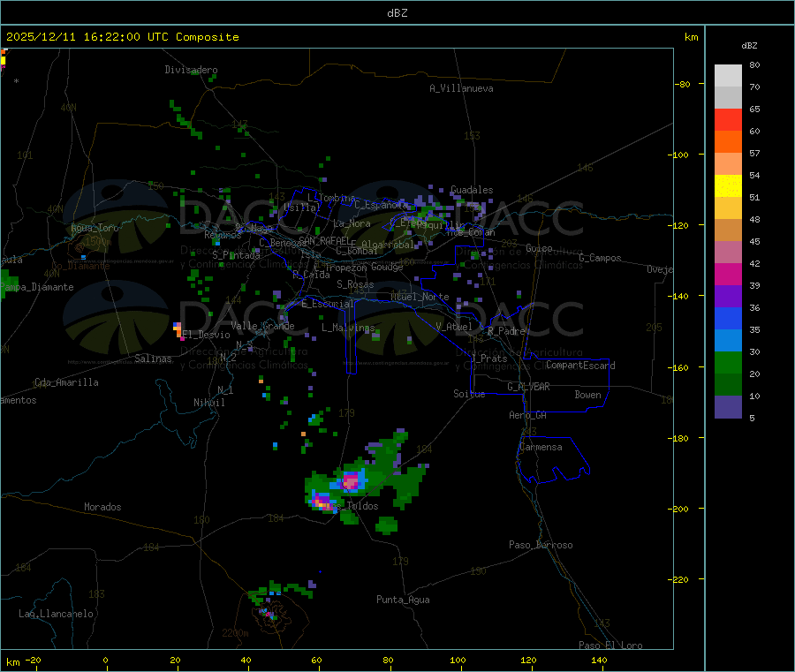Screen dimensions: 795x672
Task: Click the Guico location label
Action: point(539,248)
